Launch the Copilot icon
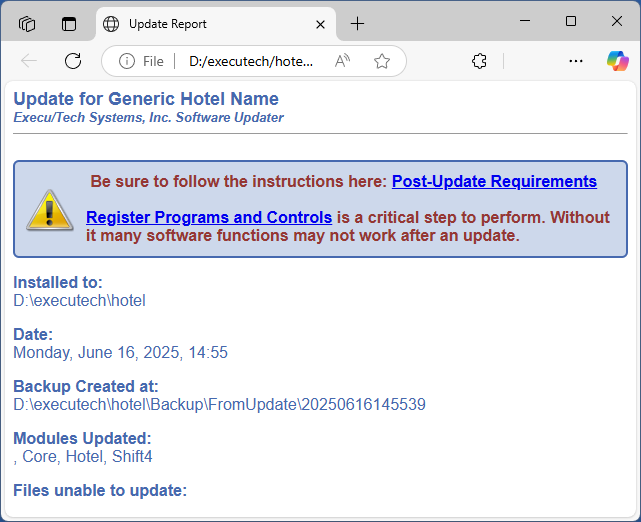The height and width of the screenshot is (522, 641). pos(618,61)
